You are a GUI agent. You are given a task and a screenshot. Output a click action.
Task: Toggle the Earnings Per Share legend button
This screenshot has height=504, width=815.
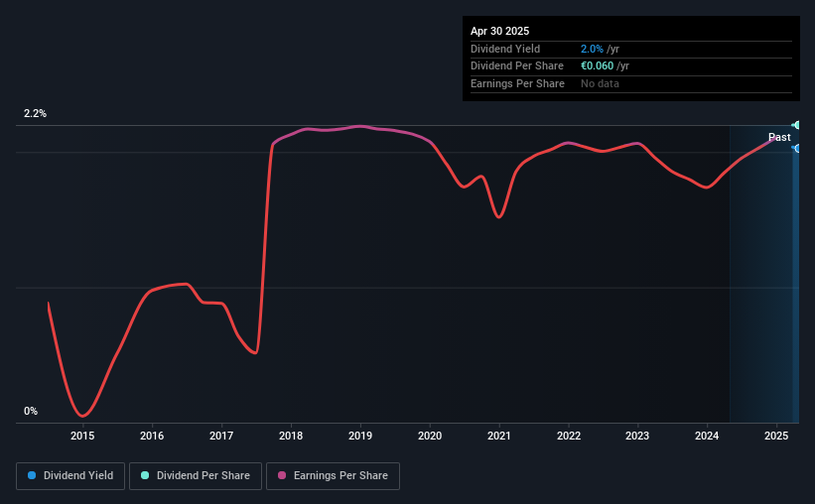point(333,476)
